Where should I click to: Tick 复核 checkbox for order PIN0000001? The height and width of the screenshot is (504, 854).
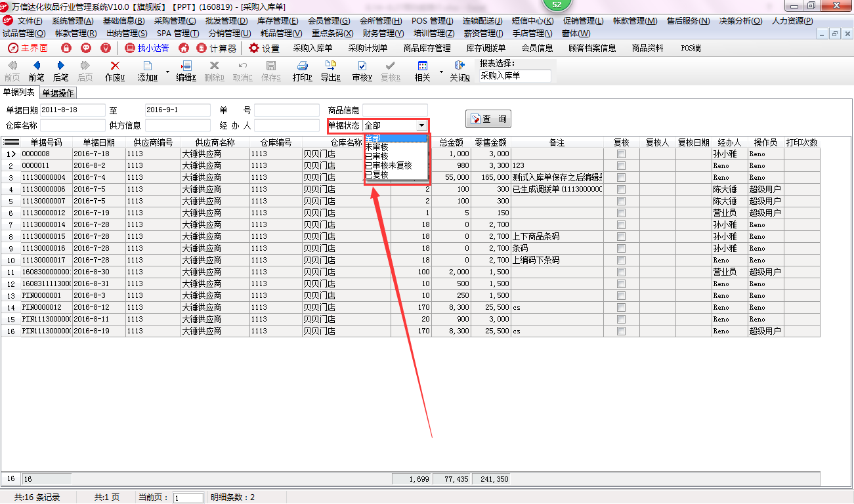621,295
